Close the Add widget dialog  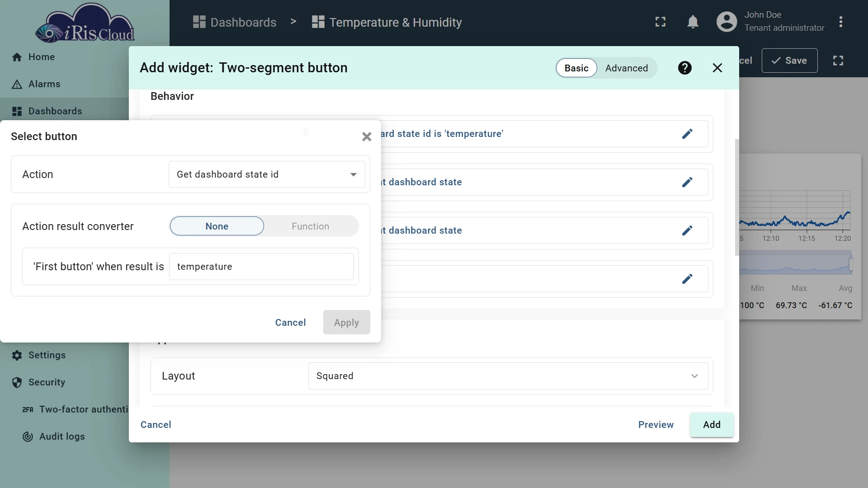[x=717, y=68]
